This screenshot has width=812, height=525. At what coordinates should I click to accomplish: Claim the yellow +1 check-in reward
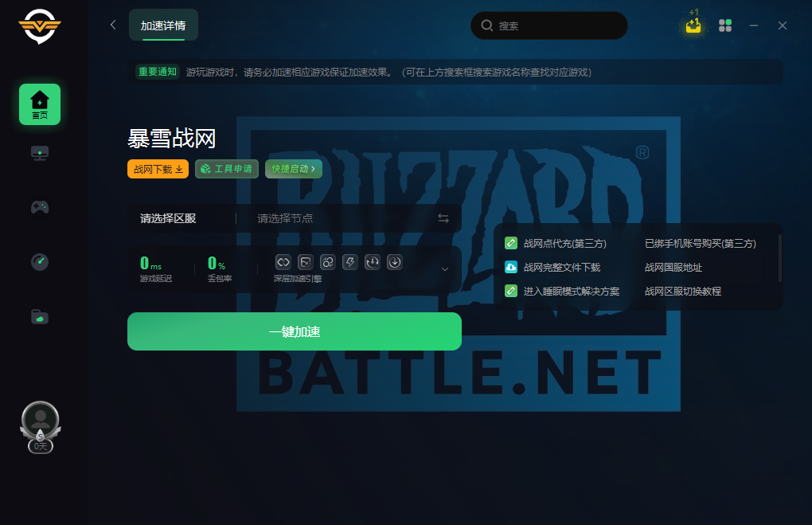[693, 25]
